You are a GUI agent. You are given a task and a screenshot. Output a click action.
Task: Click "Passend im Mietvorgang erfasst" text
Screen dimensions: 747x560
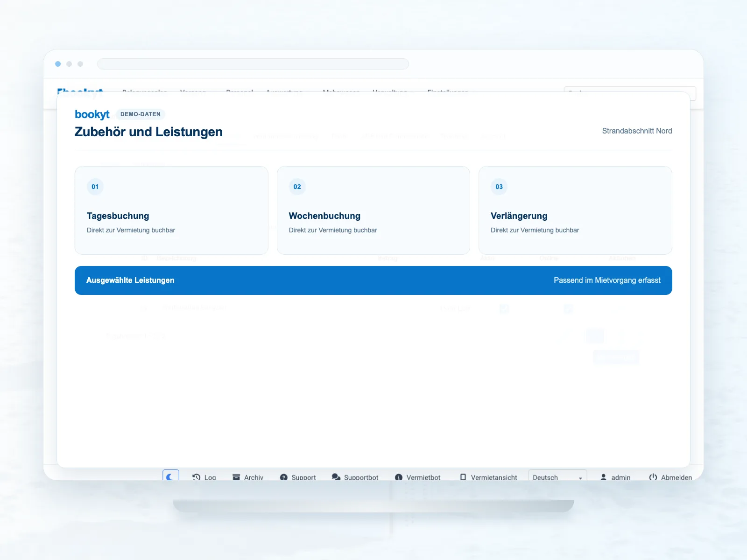pyautogui.click(x=607, y=280)
